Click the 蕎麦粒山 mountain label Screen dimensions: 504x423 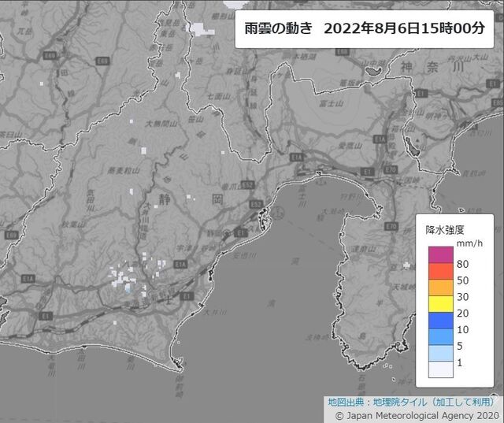point(124,170)
